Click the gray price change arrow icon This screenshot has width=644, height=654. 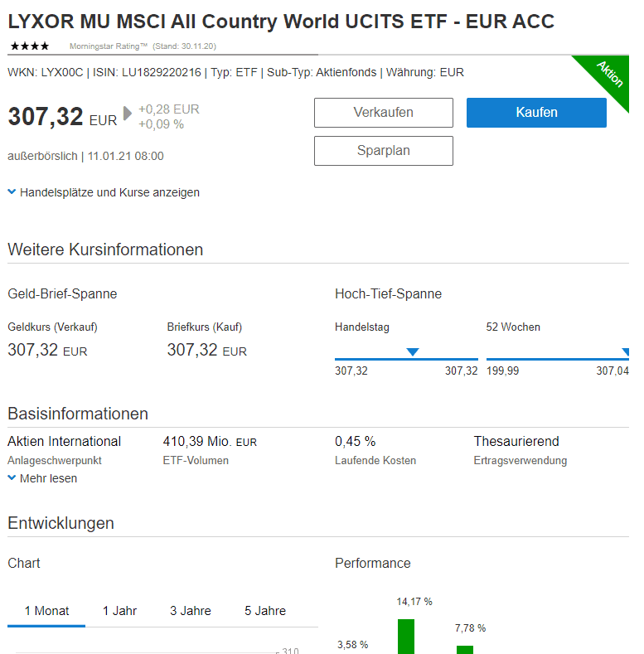pyautogui.click(x=128, y=114)
